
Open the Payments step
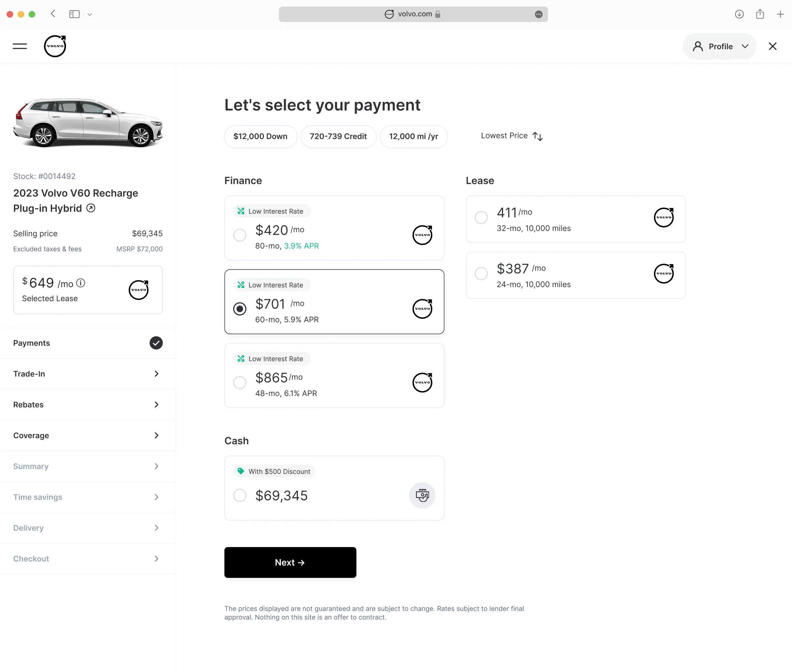(87, 343)
